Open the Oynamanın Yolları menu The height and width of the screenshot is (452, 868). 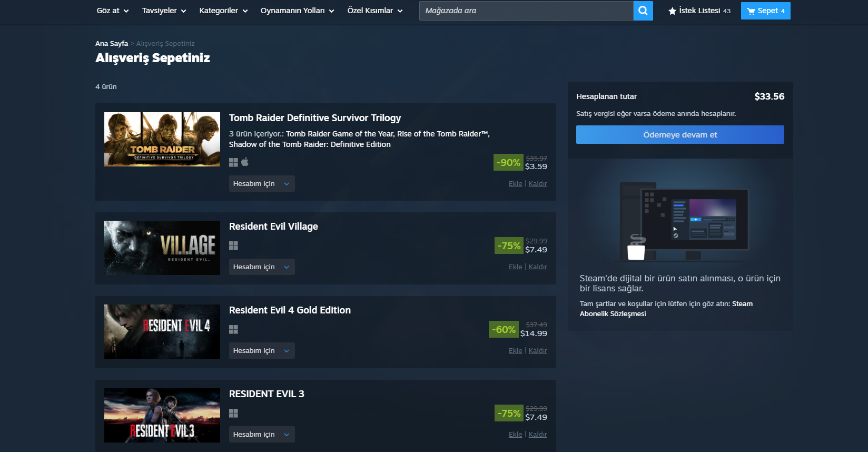pos(298,11)
